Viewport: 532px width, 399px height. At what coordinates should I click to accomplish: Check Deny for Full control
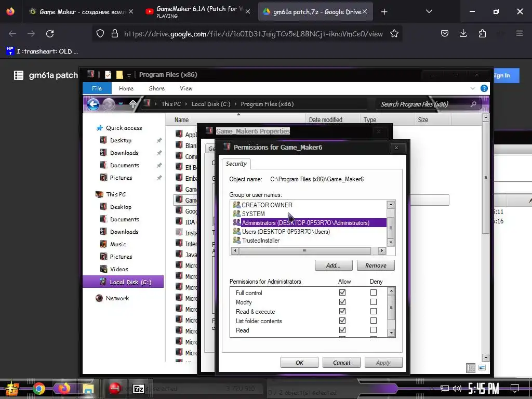pyautogui.click(x=374, y=292)
